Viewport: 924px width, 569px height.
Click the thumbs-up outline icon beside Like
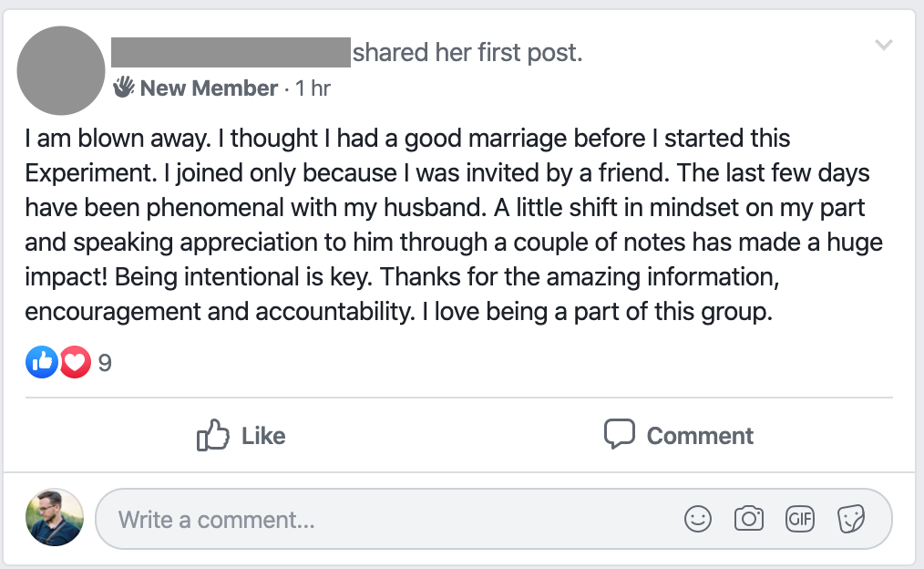coord(212,436)
